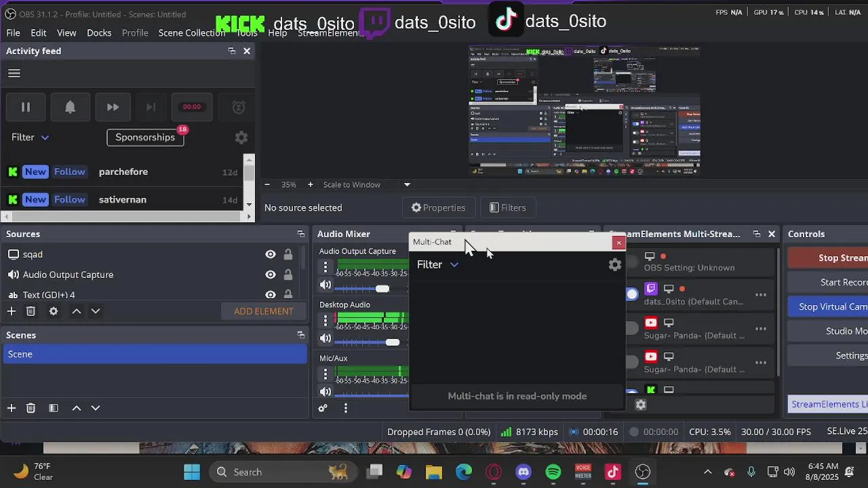The height and width of the screenshot is (488, 868).
Task: Open the Scene Collection menu
Action: [192, 33]
